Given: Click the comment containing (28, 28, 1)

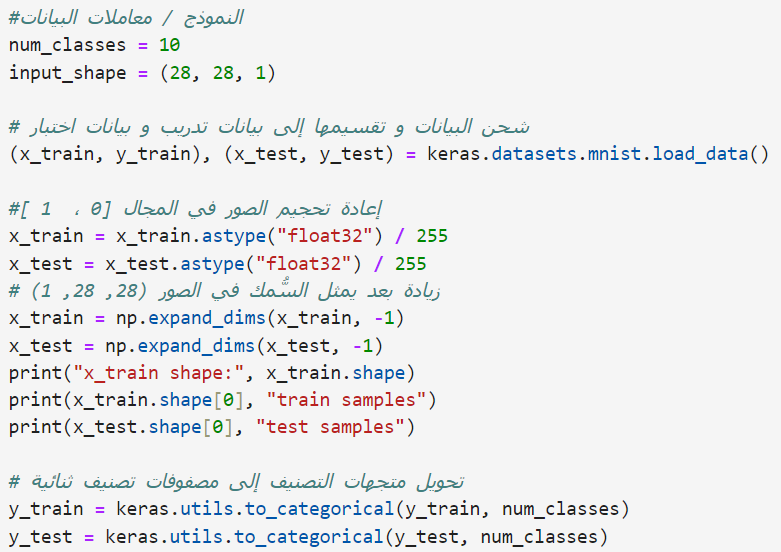Looking at the screenshot, I should click(x=224, y=290).
